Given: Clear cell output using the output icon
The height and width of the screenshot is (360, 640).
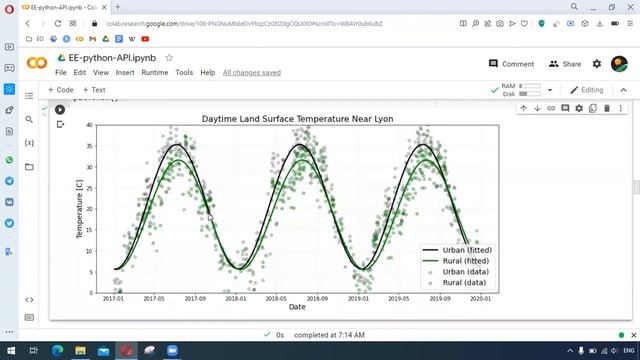Looking at the screenshot, I should 60,124.
